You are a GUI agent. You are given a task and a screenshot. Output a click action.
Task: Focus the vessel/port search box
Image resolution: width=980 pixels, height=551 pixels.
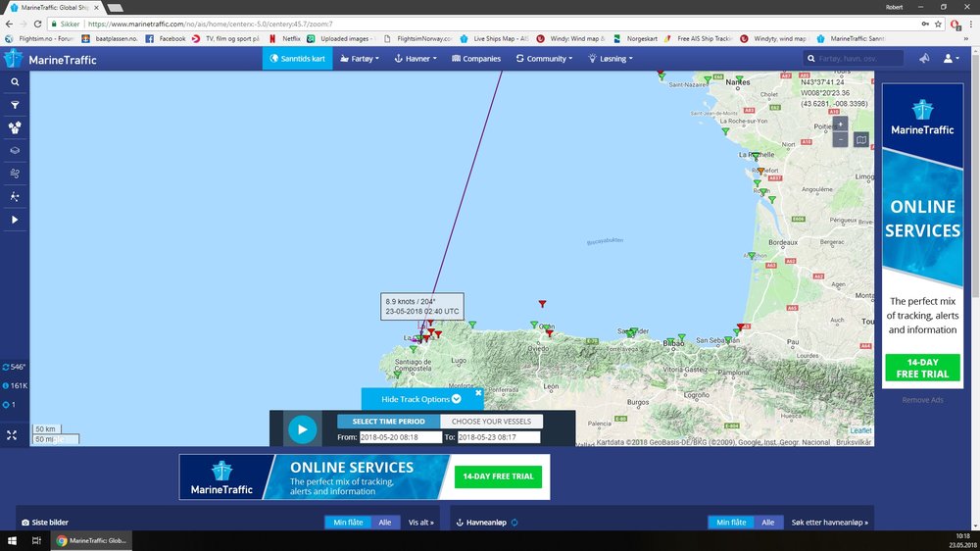(854, 58)
